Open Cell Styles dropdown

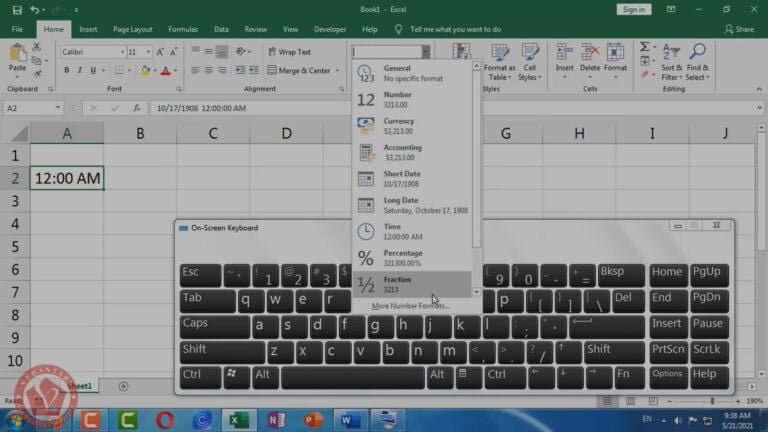(529, 62)
